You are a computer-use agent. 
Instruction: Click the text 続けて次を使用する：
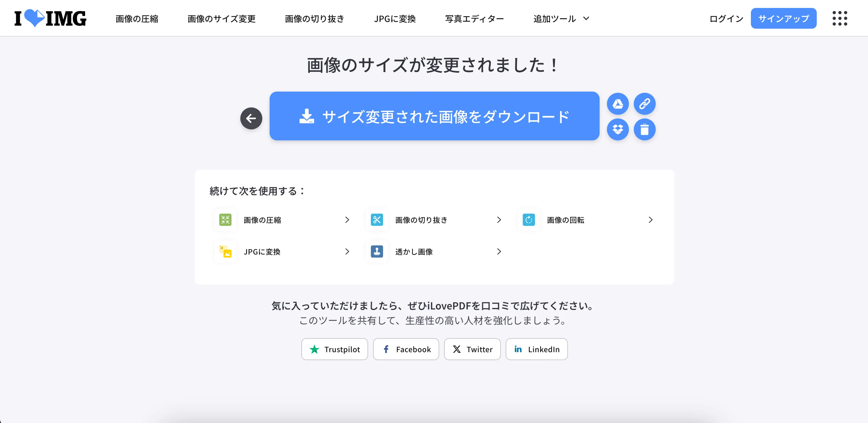coord(257,191)
